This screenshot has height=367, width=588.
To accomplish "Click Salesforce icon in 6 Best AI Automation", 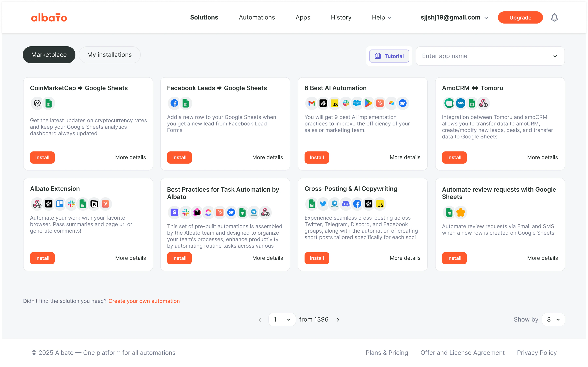I will click(x=357, y=103).
